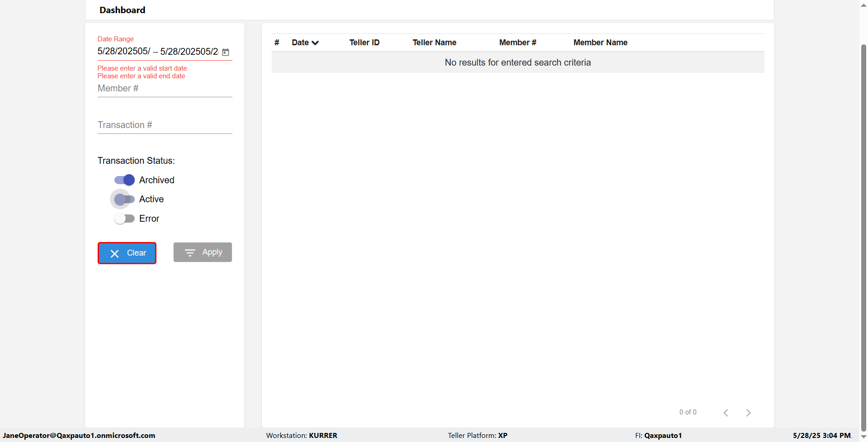Click the start date field
The image size is (868, 442).
[124, 52]
